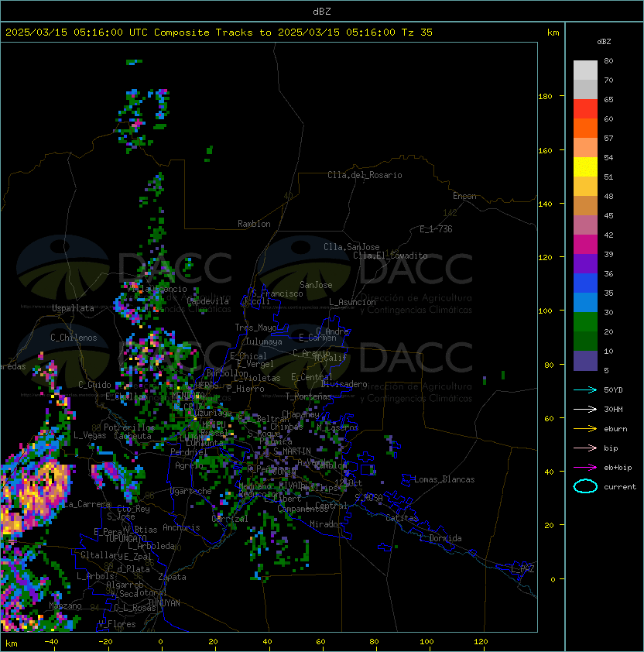644x652 pixels.
Task: Click the L_PAZ place label
Action: (x=522, y=569)
